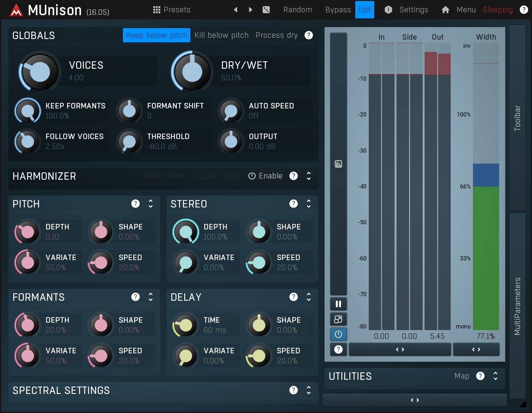
Task: Toggle Bypass on the plugin
Action: (338, 10)
